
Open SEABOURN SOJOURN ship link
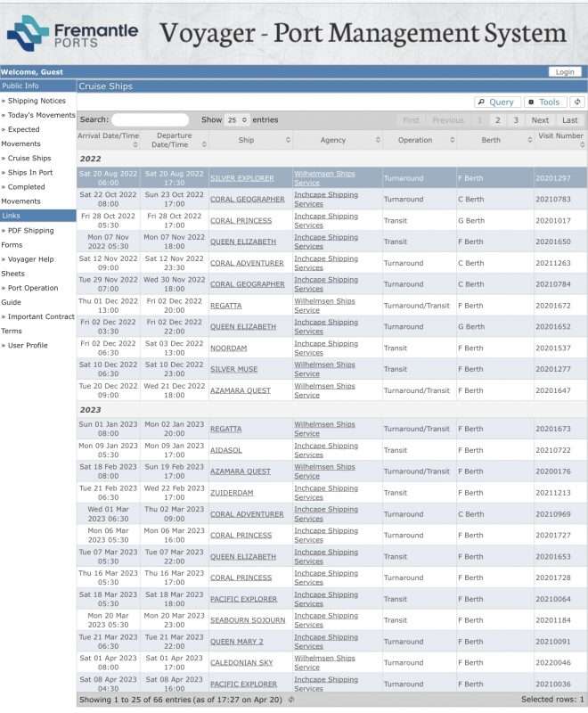(248, 620)
